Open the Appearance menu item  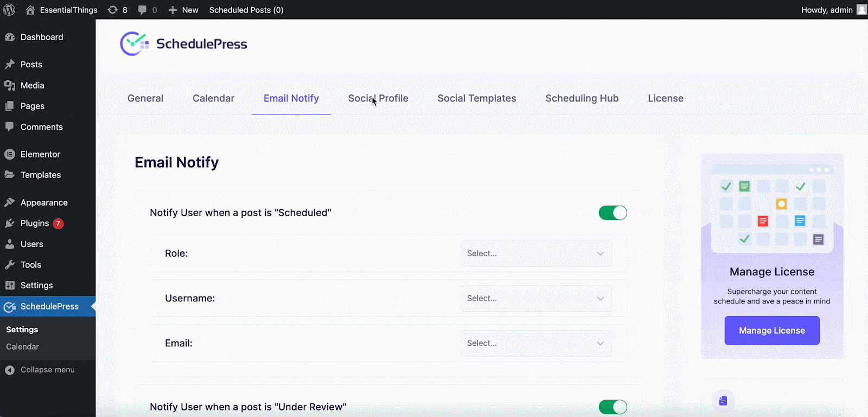point(48,203)
